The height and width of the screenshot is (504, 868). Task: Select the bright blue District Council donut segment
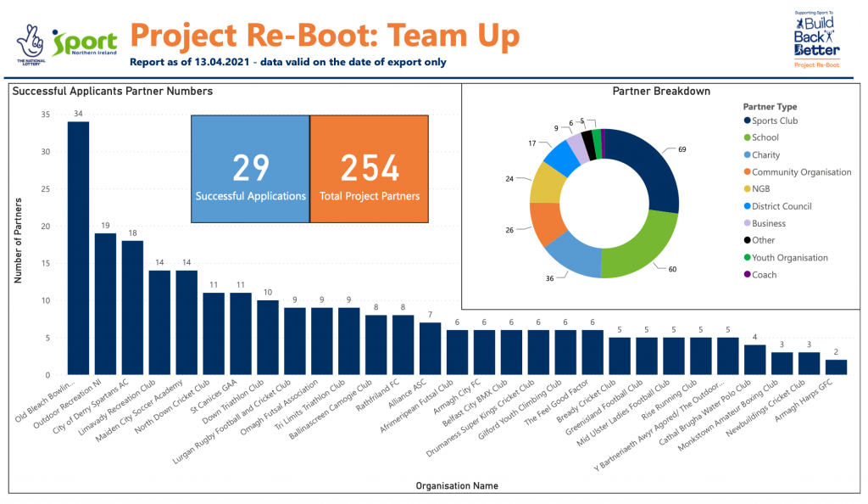pos(561,157)
